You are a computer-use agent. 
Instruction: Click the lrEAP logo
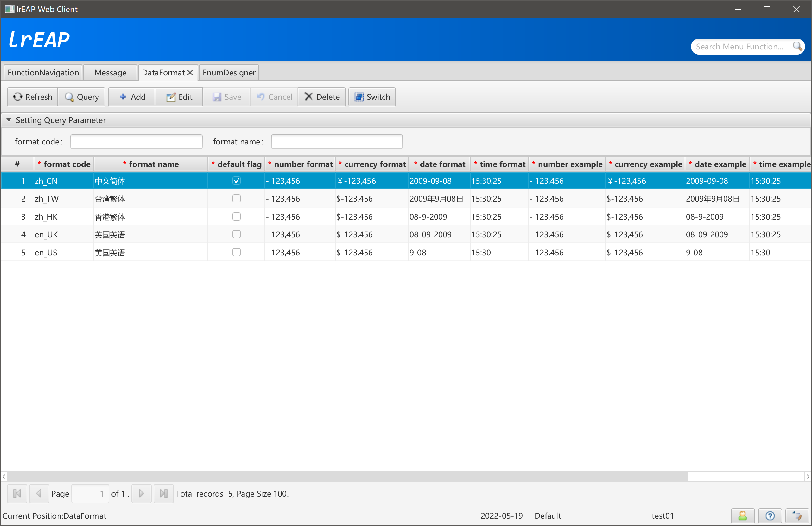39,39
